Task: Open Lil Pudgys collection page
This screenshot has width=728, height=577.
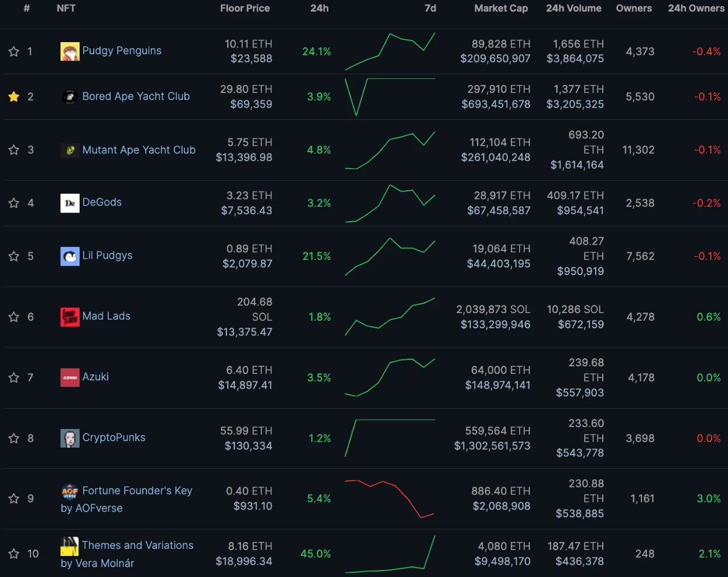Action: click(x=107, y=255)
